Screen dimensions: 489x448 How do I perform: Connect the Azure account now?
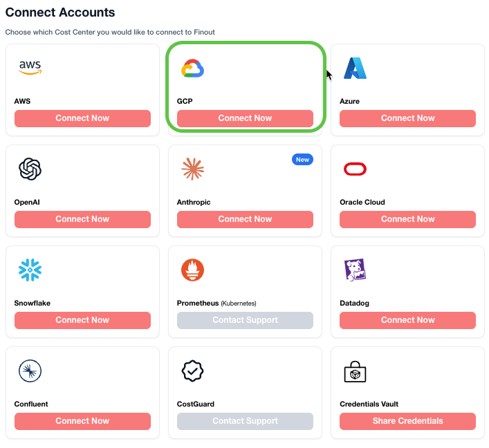[407, 118]
